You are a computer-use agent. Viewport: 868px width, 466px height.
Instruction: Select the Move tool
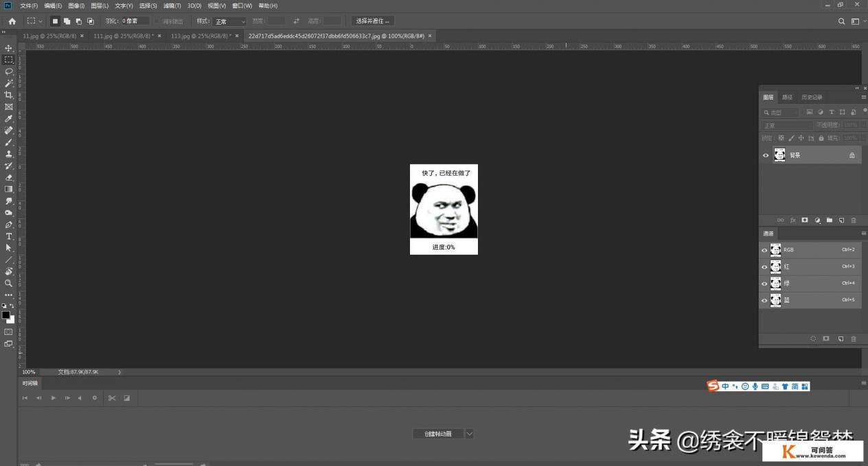8,48
